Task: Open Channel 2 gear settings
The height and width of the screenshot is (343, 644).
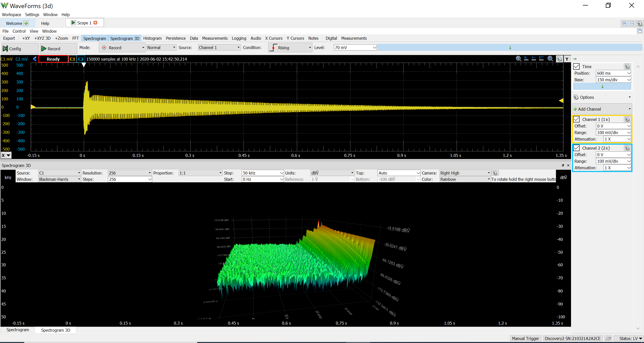Action: click(x=627, y=148)
